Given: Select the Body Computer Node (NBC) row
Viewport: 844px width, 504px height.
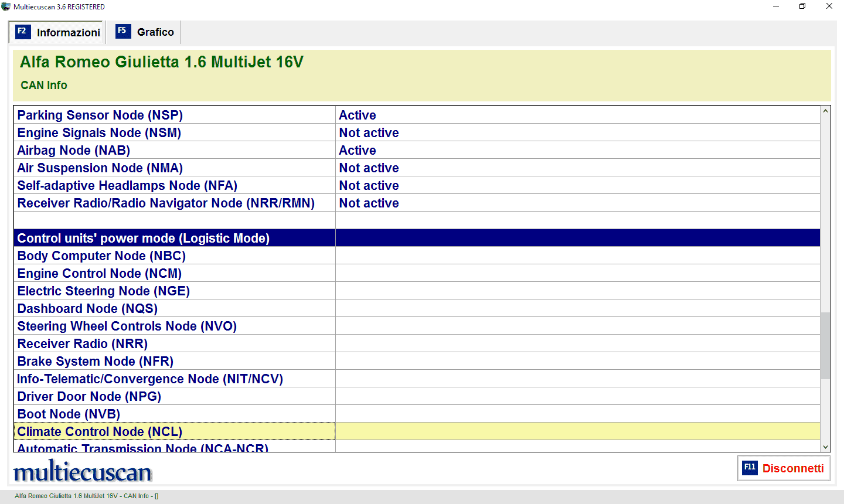Looking at the screenshot, I should (417, 256).
